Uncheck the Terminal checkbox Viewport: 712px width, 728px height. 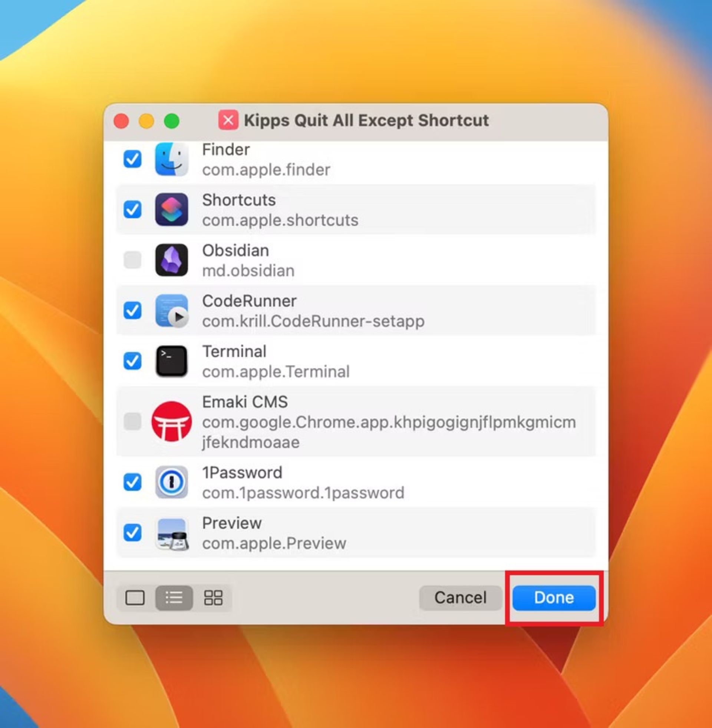[x=132, y=361]
